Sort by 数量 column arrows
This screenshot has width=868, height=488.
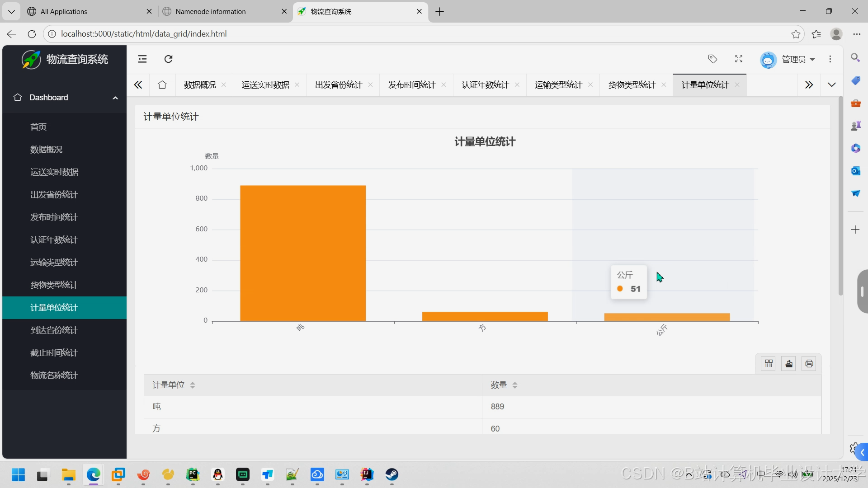[515, 385]
